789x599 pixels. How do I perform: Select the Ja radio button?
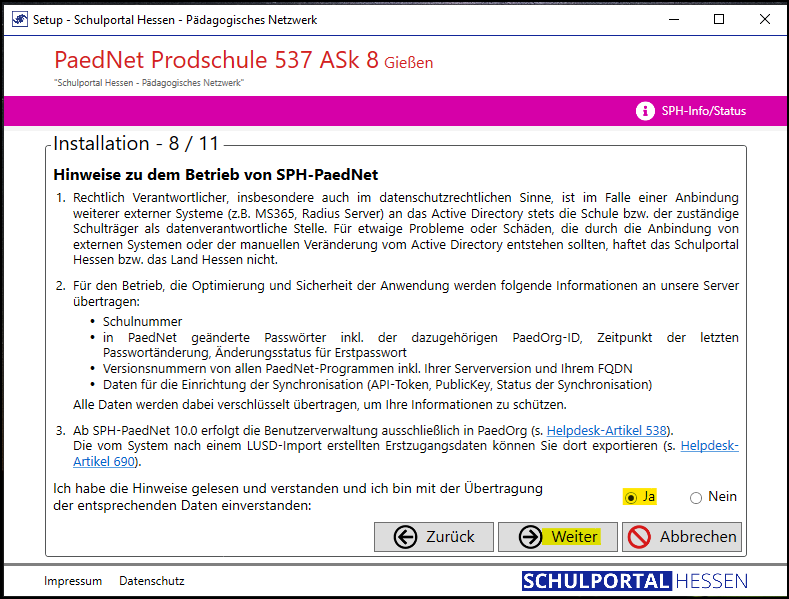coord(630,498)
